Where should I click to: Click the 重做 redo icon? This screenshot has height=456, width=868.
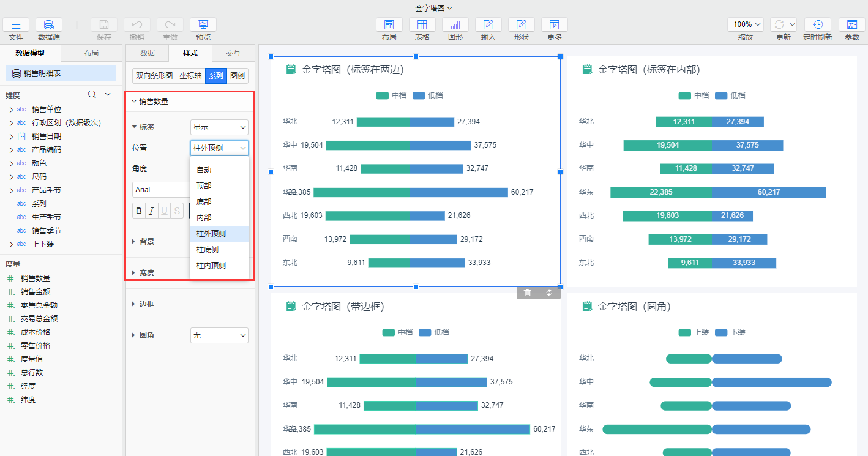[x=170, y=24]
